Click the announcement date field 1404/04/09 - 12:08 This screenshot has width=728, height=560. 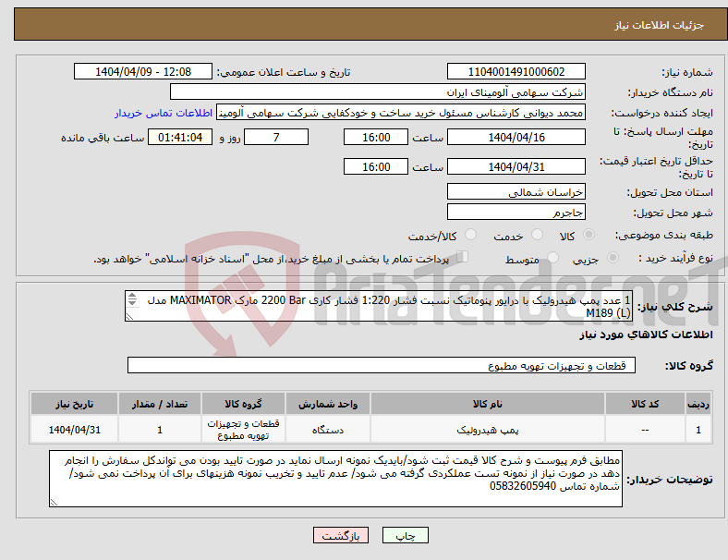(x=143, y=71)
